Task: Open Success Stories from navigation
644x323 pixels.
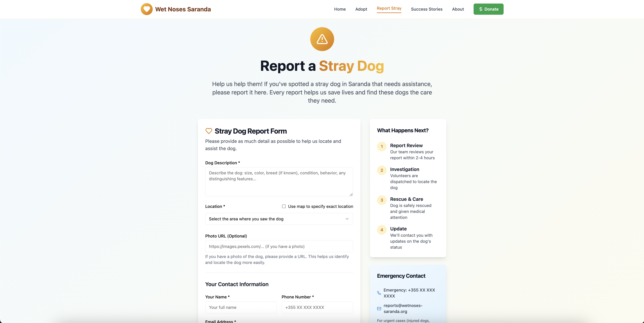Action: point(426,9)
